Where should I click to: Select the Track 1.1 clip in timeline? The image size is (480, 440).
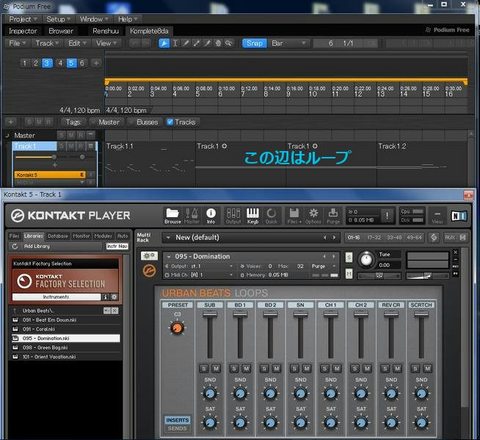point(150,163)
